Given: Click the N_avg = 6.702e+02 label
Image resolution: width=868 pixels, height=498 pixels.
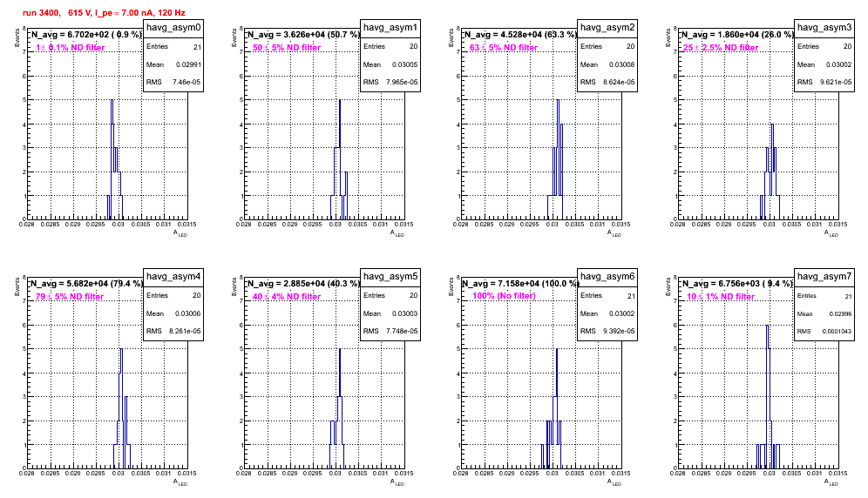Looking at the screenshot, I should 85,34.
